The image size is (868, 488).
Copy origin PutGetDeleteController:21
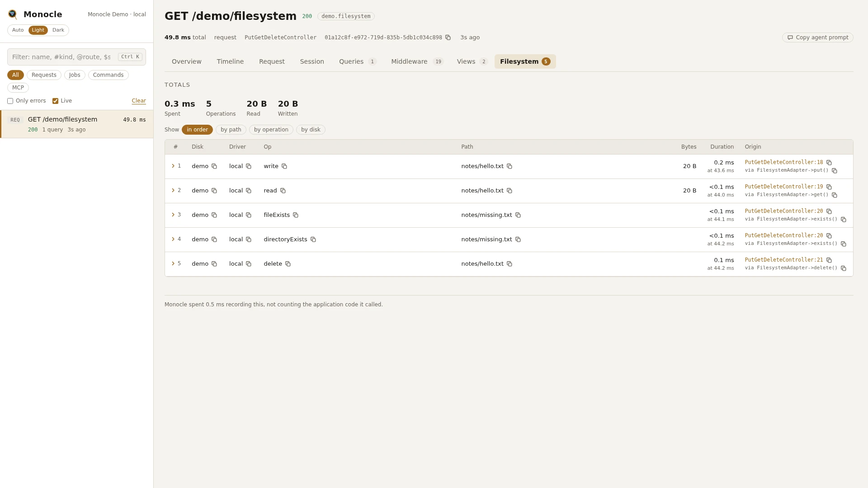tap(829, 260)
